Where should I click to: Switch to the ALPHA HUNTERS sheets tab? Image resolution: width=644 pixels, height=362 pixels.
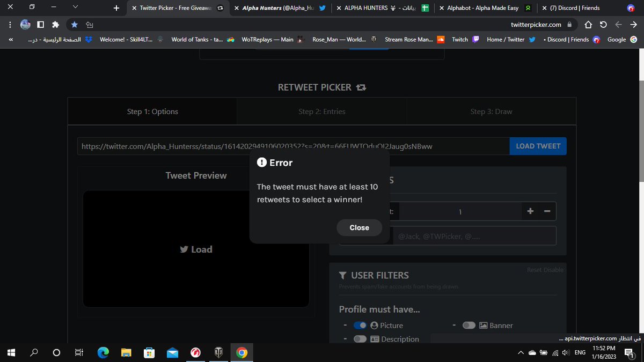pos(383,8)
